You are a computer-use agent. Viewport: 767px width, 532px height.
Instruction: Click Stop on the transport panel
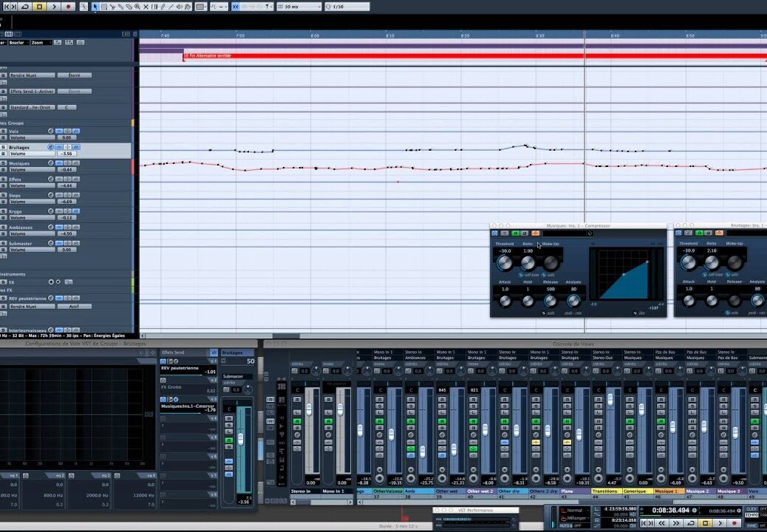706,523
